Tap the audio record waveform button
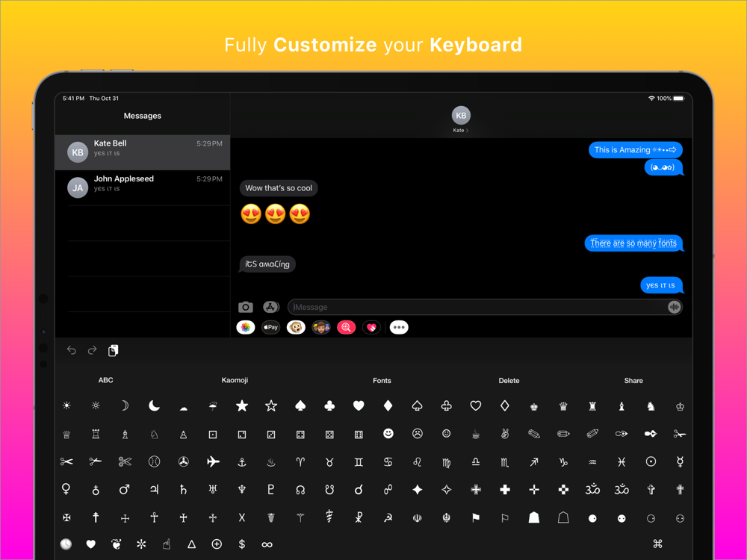747x560 pixels. point(674,307)
